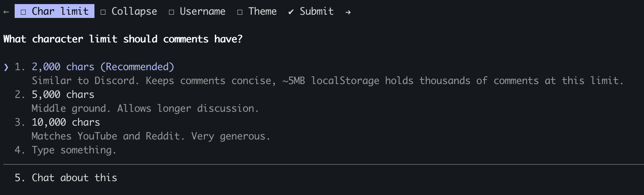Image resolution: width=644 pixels, height=195 pixels.
Task: Click the selection pointer beside option 1
Action: point(6,67)
